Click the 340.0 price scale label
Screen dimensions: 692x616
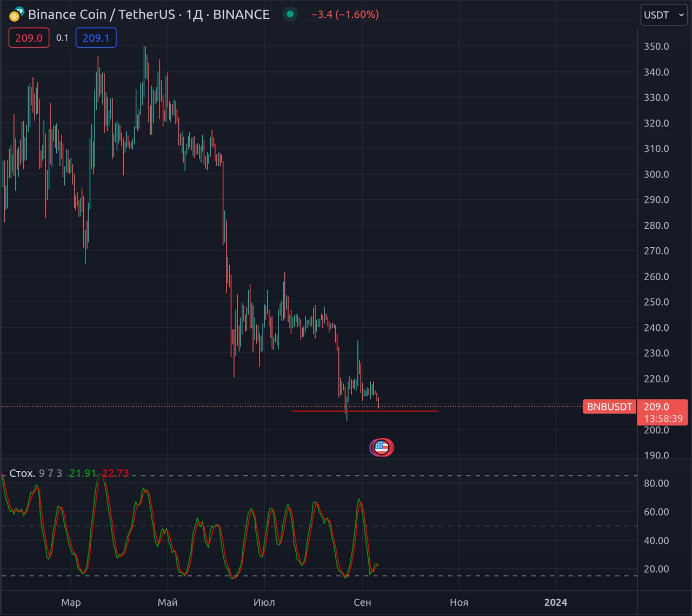(656, 72)
